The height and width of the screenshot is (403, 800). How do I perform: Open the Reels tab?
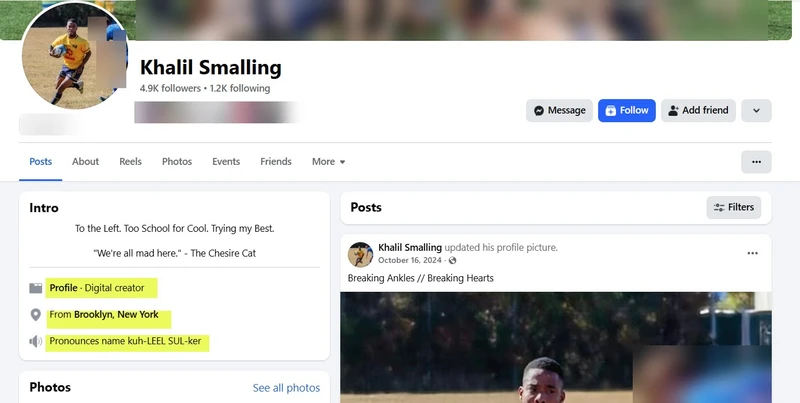tap(130, 162)
